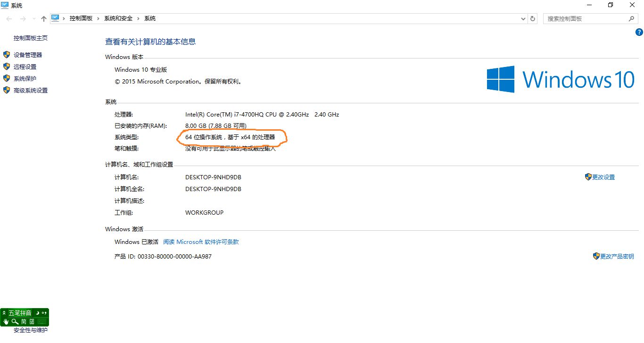The image size is (644, 343).
Task: Click 计算机名 value DESKTOP-9NHD9DB
Action: click(x=213, y=177)
